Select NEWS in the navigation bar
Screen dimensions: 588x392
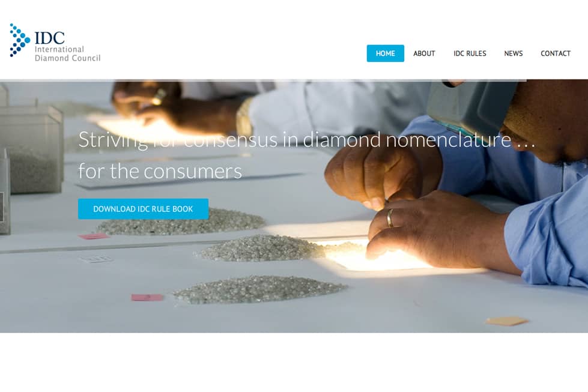pos(513,53)
